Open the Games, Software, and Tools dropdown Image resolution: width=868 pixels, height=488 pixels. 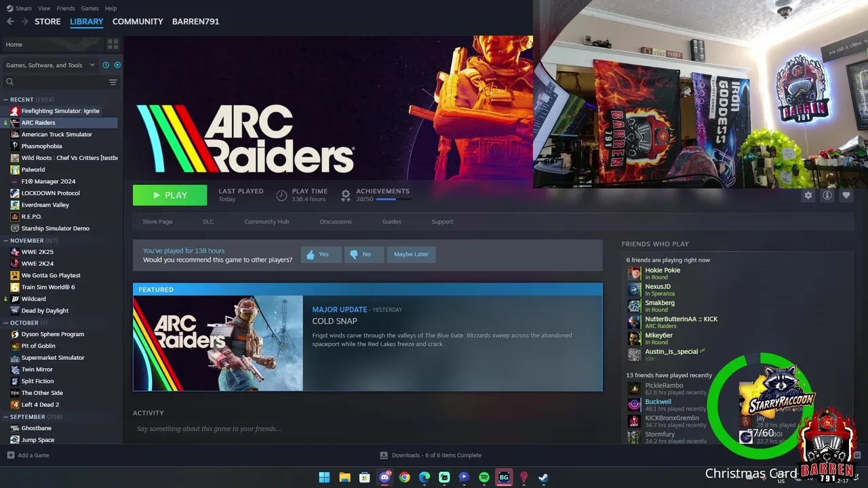click(50, 65)
